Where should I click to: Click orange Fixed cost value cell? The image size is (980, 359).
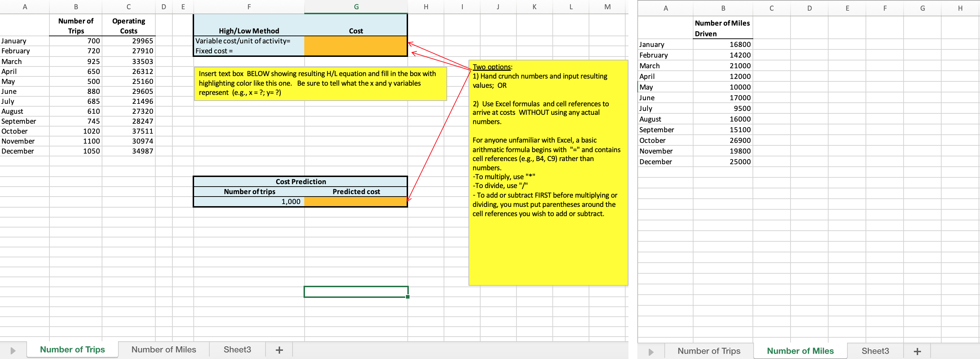tap(356, 51)
